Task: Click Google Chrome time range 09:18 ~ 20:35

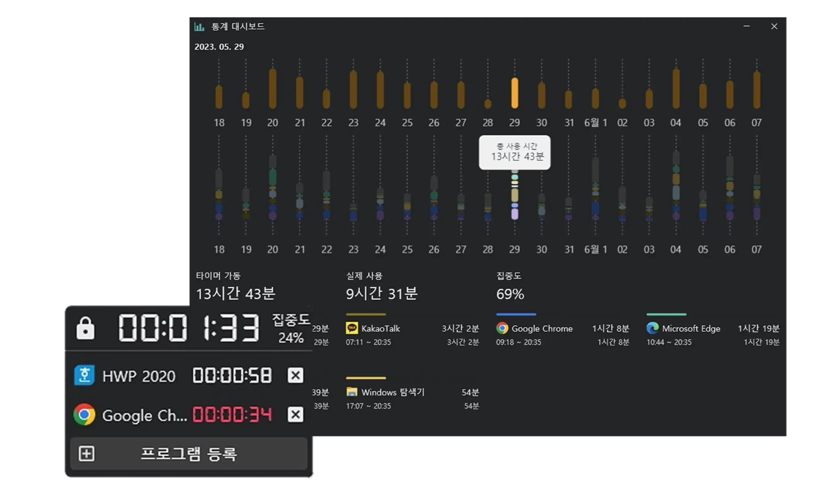Action: click(x=519, y=342)
